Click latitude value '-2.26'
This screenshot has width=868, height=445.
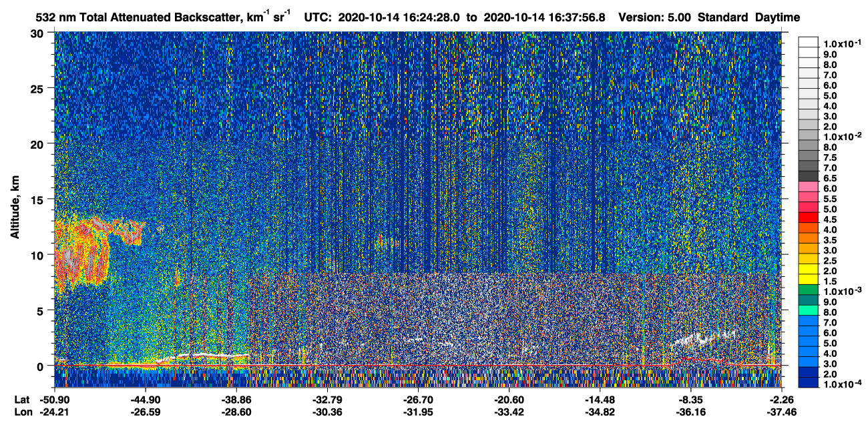click(x=781, y=399)
